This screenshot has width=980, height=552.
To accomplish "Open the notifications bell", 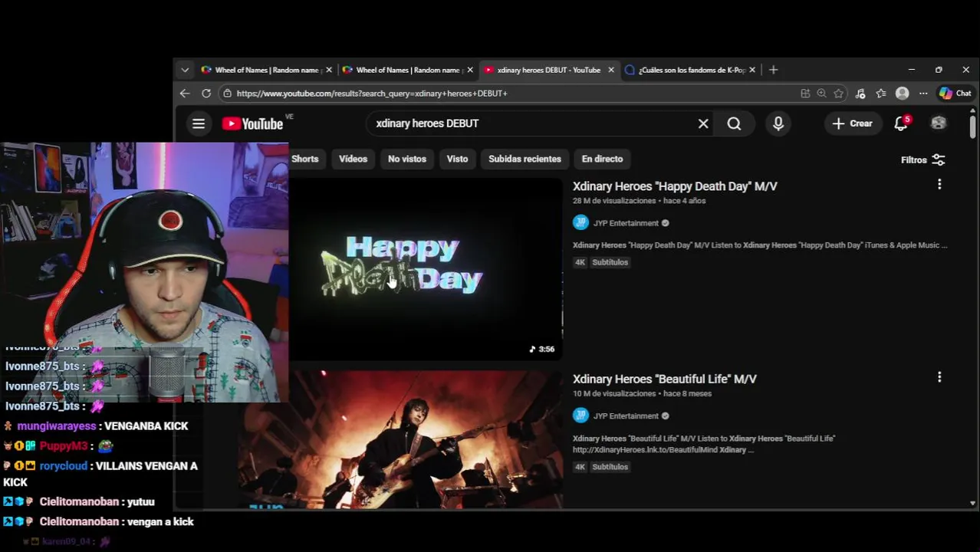I will pos(901,123).
